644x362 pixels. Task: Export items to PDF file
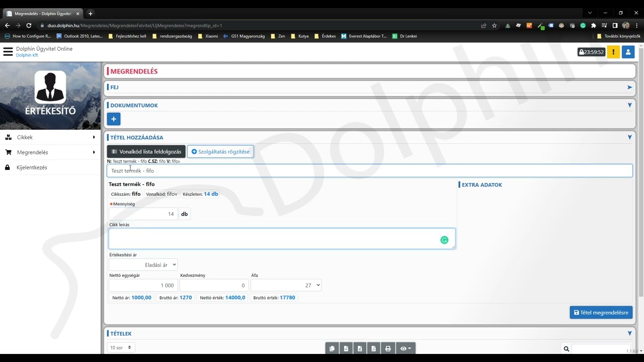click(x=373, y=348)
